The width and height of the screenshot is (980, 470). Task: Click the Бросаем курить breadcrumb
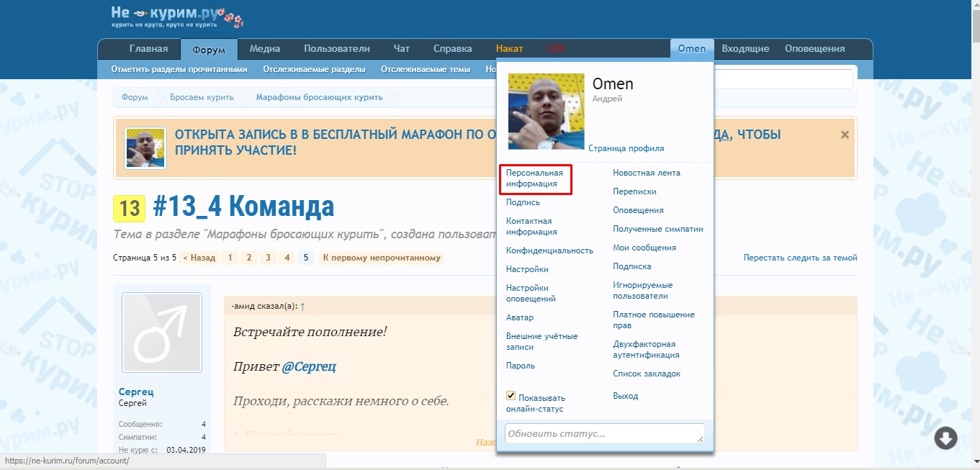[202, 97]
